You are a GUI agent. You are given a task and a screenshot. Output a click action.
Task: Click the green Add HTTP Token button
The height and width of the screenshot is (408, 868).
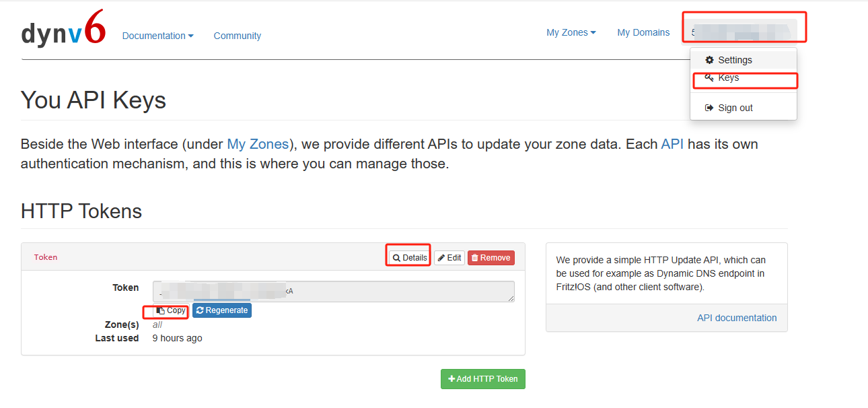[482, 379]
